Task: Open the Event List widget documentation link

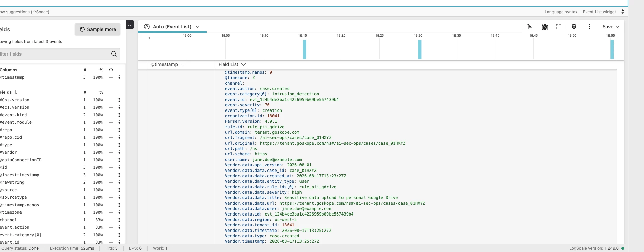Action: 599,12
